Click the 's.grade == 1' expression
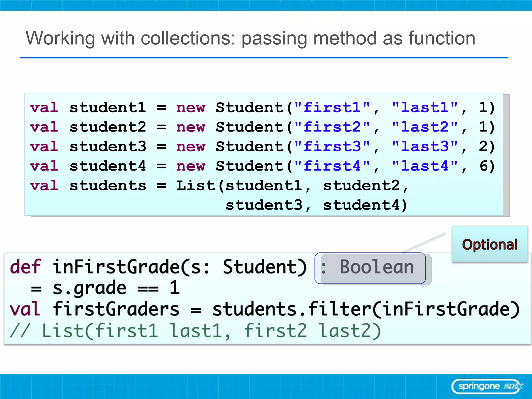Image resolution: width=532 pixels, height=399 pixels. (x=116, y=288)
